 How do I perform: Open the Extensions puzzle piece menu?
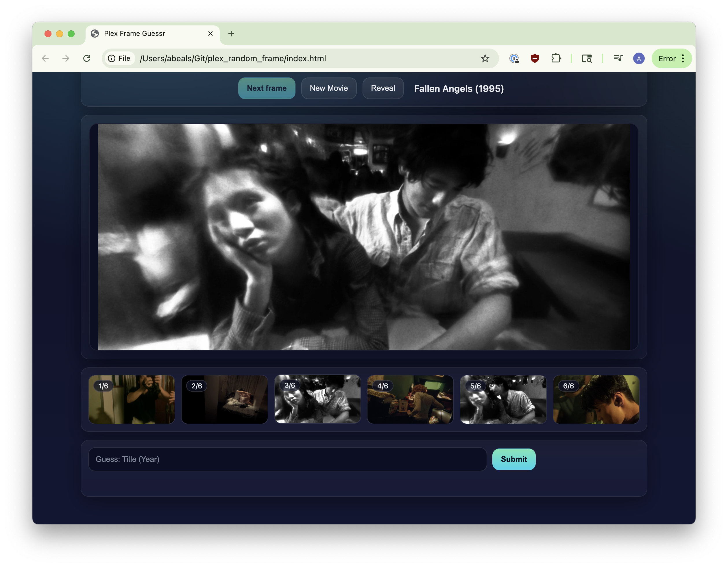(556, 59)
